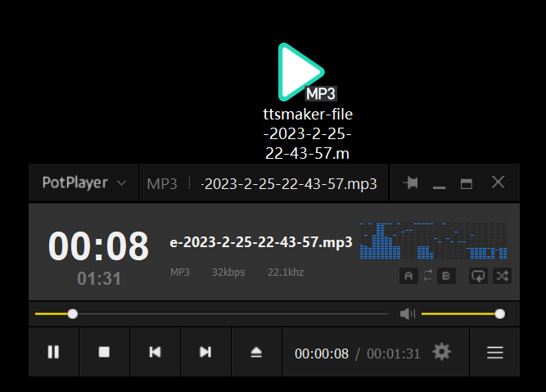Pin the player window on top
Image resolution: width=546 pixels, height=392 pixels.
pos(411,183)
